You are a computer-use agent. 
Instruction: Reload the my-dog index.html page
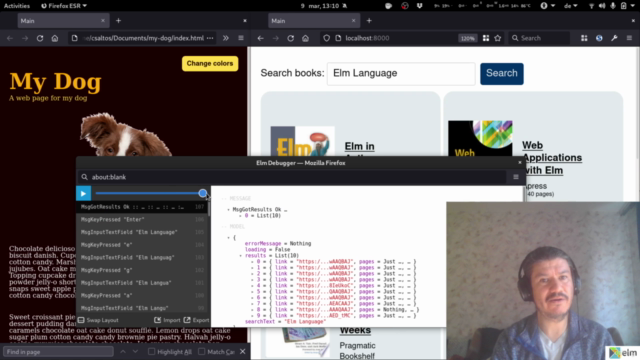coord(40,38)
